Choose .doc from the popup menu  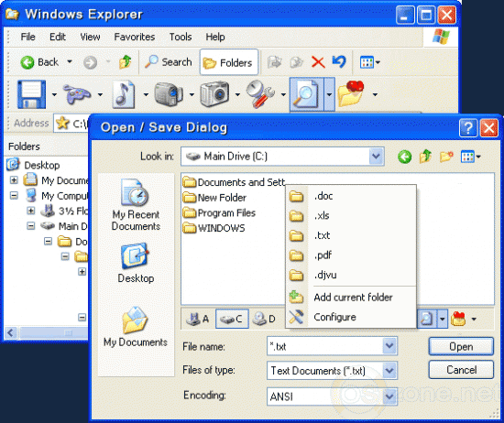(351, 196)
